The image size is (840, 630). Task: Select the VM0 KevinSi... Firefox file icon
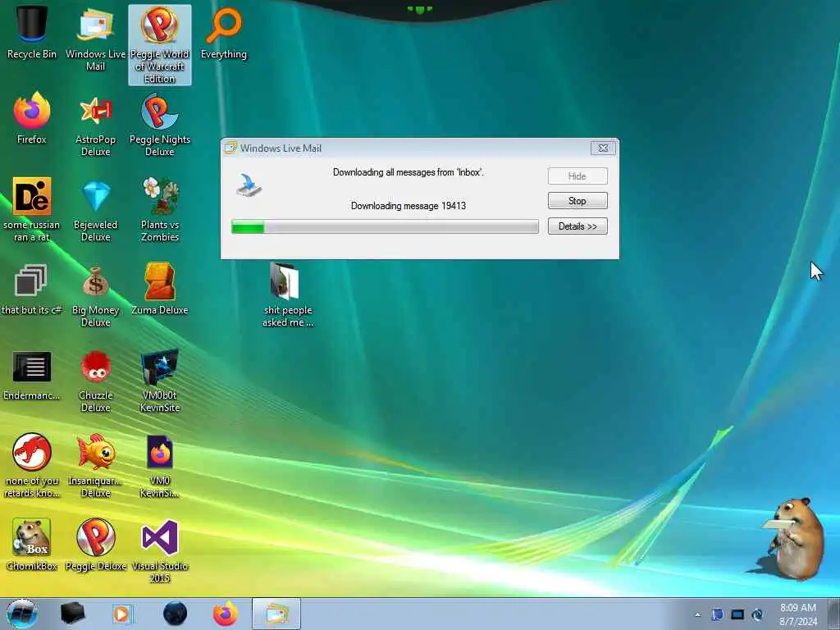click(160, 466)
